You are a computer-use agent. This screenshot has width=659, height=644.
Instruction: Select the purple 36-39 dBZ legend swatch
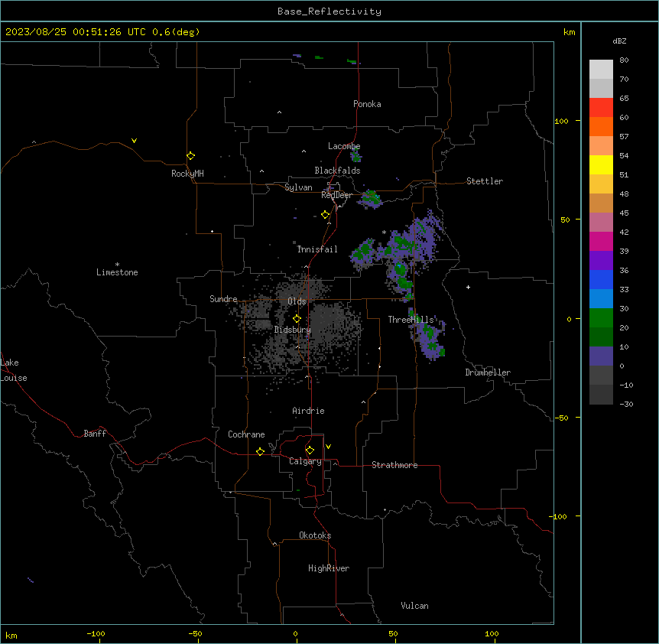point(601,261)
